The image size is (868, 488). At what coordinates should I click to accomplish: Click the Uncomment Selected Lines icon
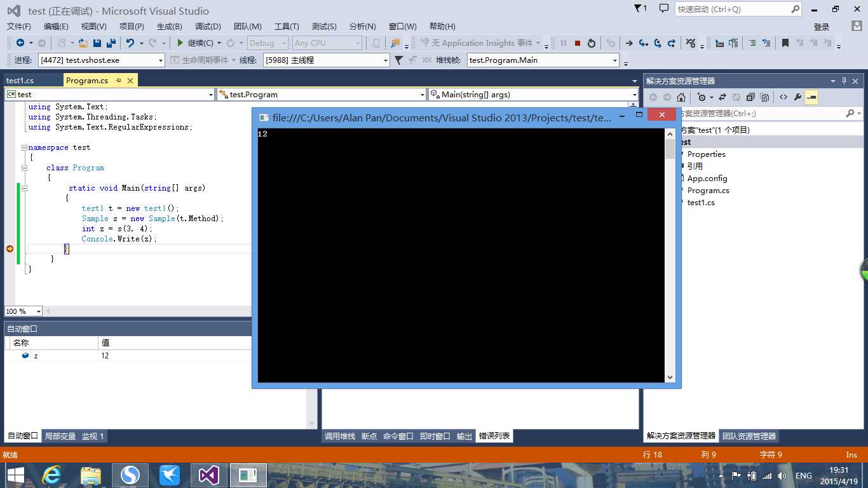point(766,43)
